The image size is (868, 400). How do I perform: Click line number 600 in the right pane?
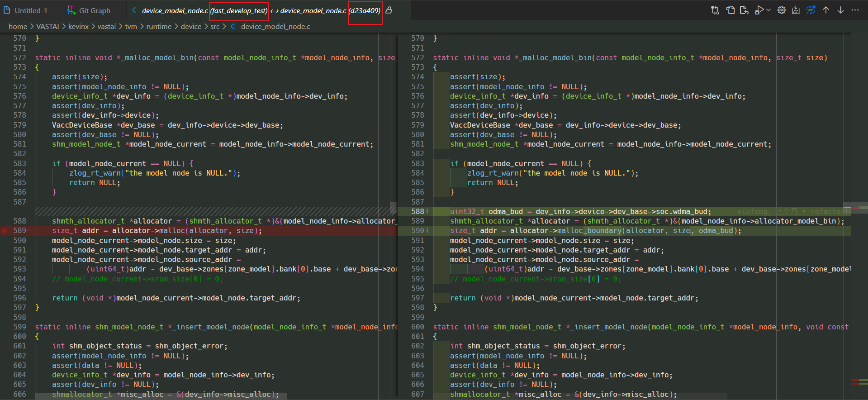[x=417, y=327]
